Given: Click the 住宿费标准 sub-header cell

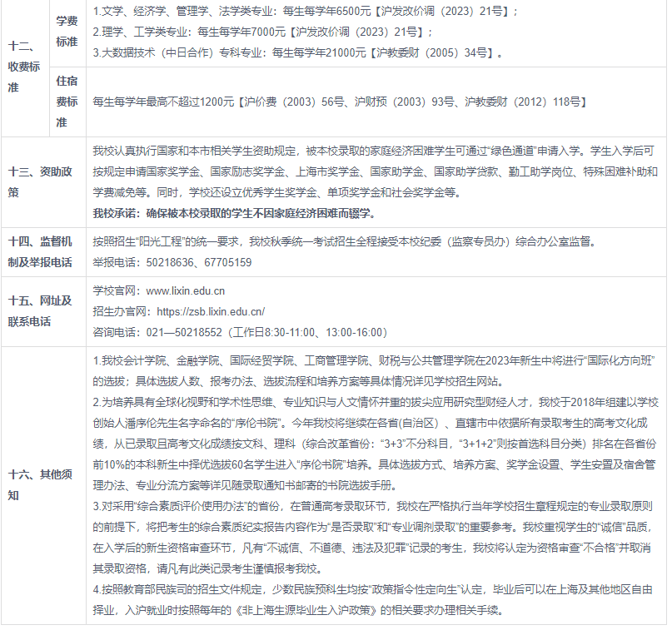Looking at the screenshot, I should [67, 102].
